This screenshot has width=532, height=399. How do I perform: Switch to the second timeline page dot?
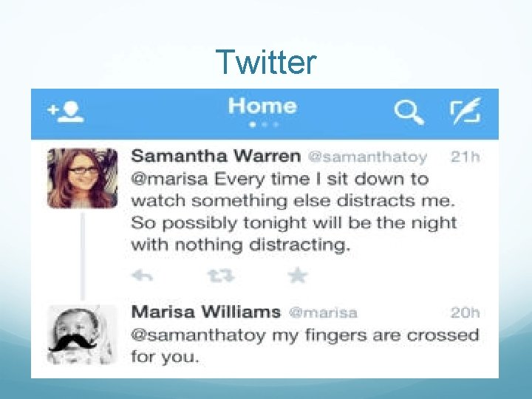[265, 125]
